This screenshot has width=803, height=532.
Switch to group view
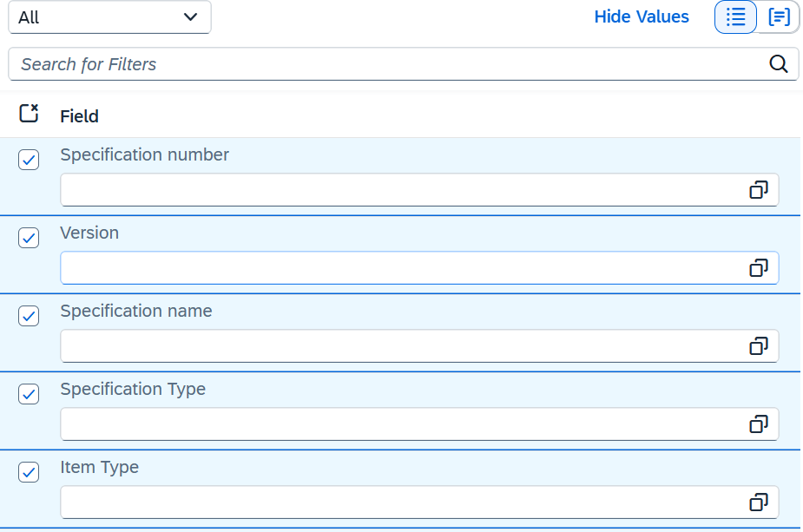pos(779,17)
